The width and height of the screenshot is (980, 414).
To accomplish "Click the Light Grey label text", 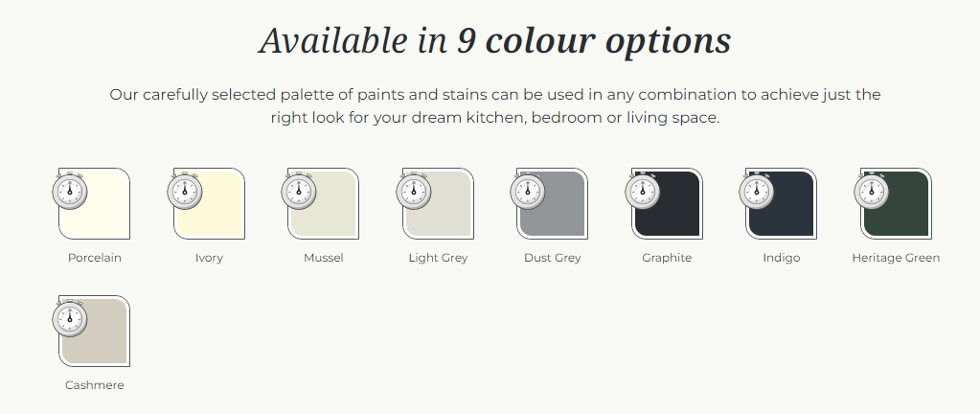I will tap(438, 258).
